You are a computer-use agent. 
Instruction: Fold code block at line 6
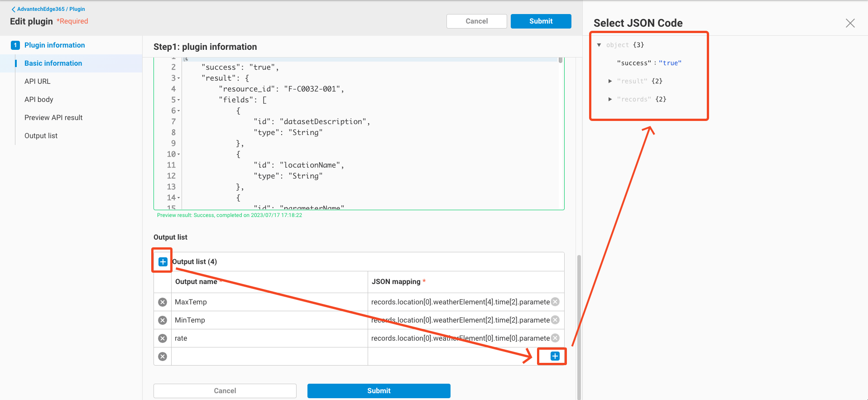tap(178, 111)
